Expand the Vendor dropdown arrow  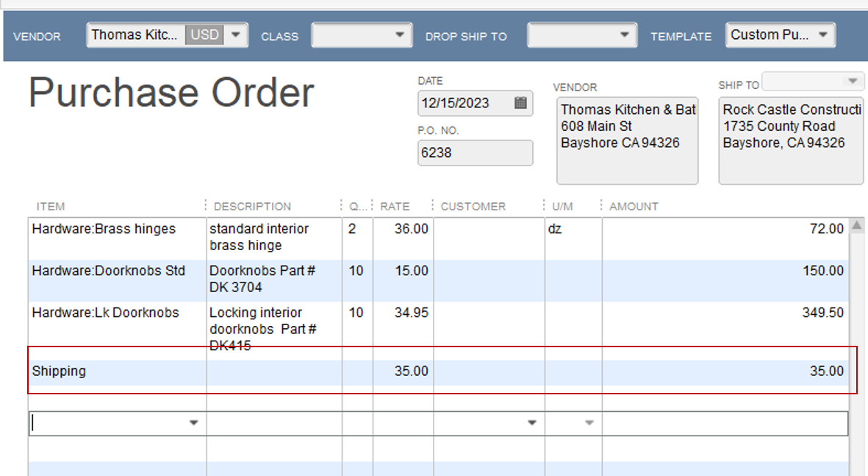pos(236,35)
